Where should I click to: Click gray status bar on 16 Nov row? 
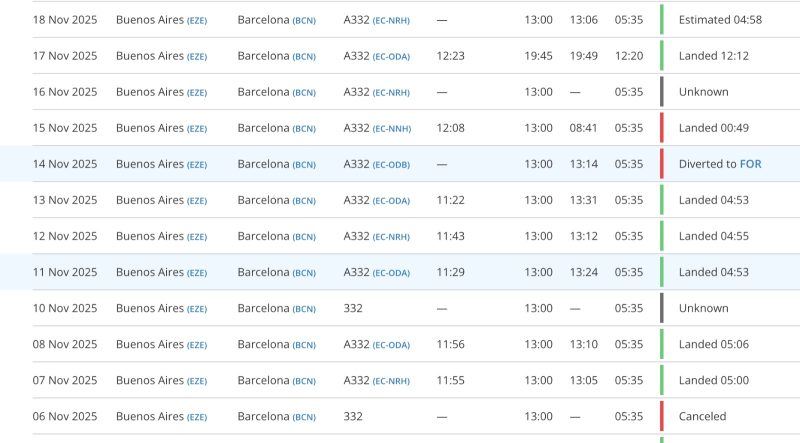(661, 92)
